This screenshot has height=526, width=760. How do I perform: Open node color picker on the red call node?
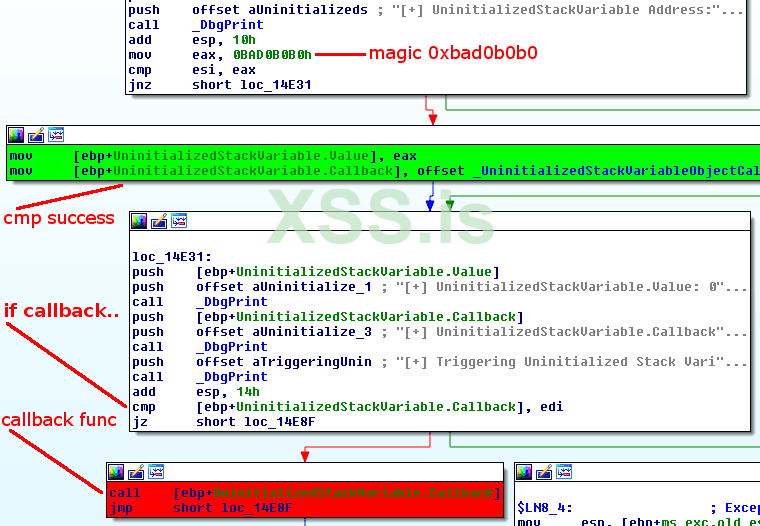coord(116,472)
